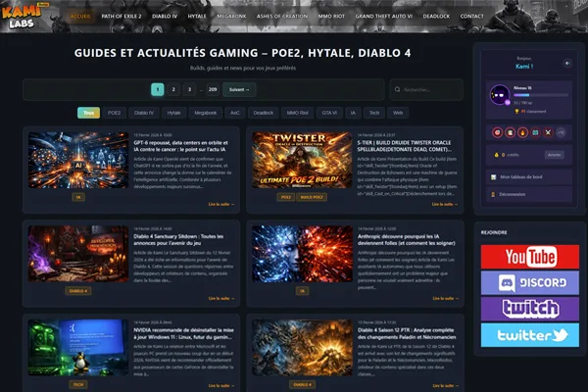Filter articles by Hytale pill
This screenshot has width=588, height=392.
(x=174, y=113)
